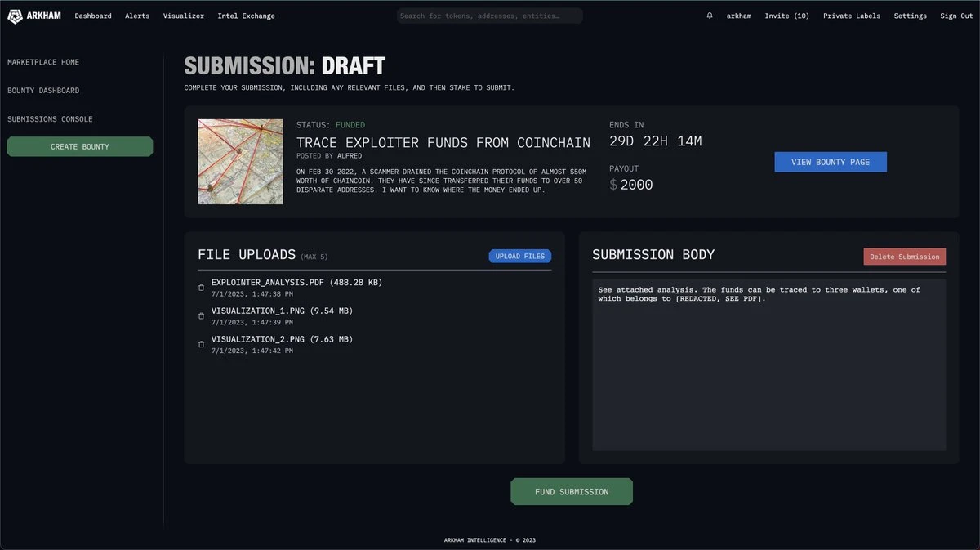Open Submissions Console in sidebar
The width and height of the screenshot is (980, 550).
coord(50,119)
